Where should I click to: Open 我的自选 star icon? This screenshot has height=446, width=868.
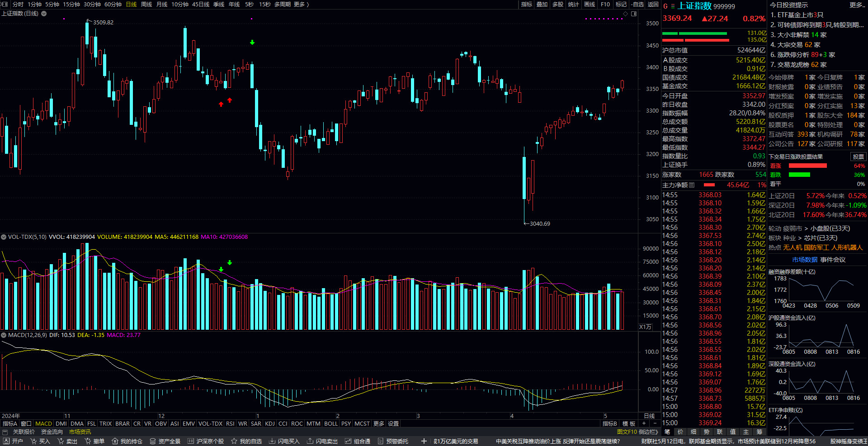[234, 441]
